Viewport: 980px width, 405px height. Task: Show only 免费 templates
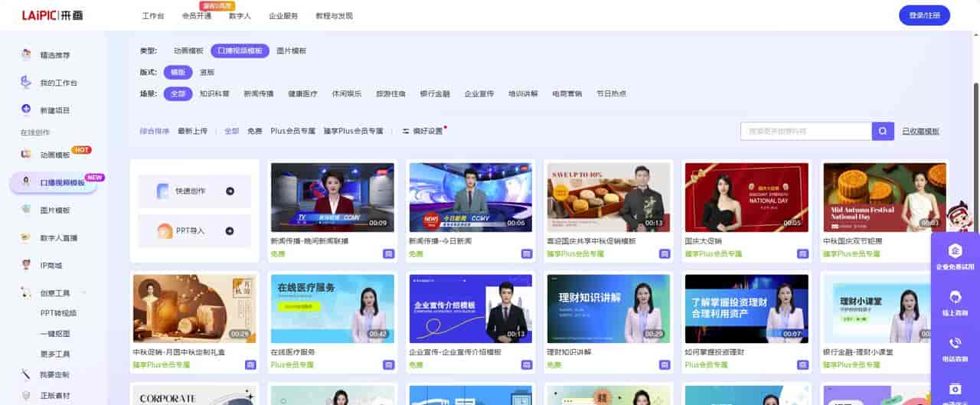point(254,131)
